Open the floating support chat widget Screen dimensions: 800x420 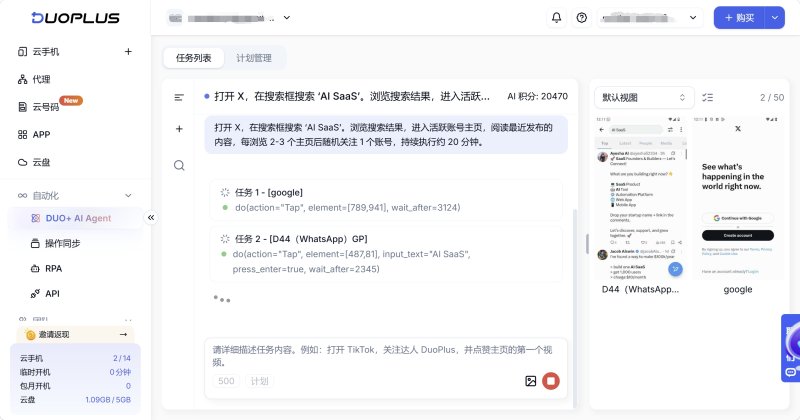(x=791, y=348)
